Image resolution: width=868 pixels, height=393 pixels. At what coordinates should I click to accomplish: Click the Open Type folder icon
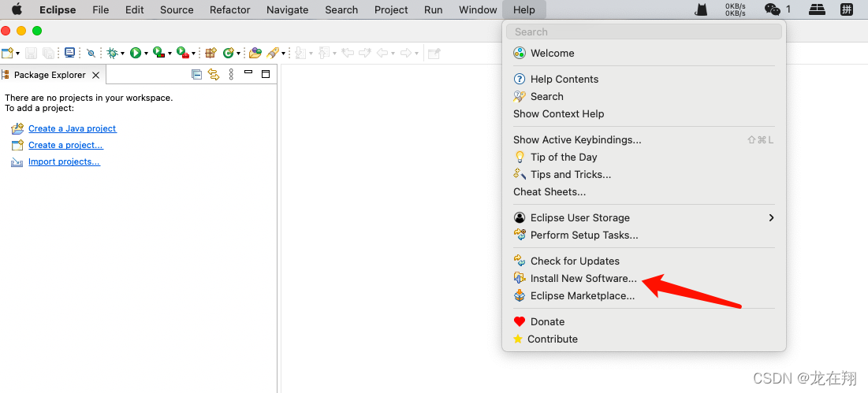point(255,53)
